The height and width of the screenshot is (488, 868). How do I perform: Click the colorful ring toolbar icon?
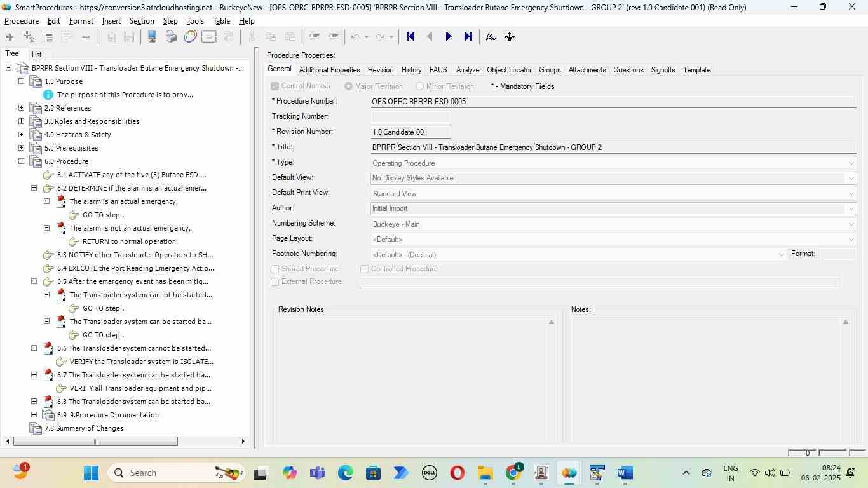[x=190, y=37]
